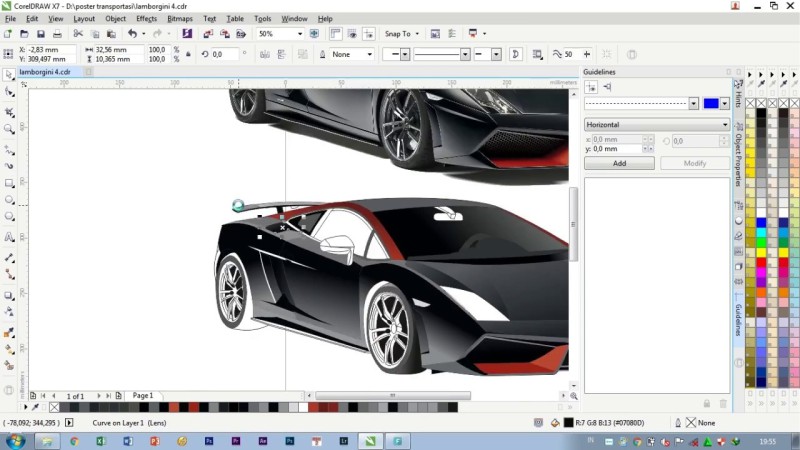Viewport: 800px width, 450px height.
Task: Open Excel from the Windows taskbar
Action: click(101, 441)
